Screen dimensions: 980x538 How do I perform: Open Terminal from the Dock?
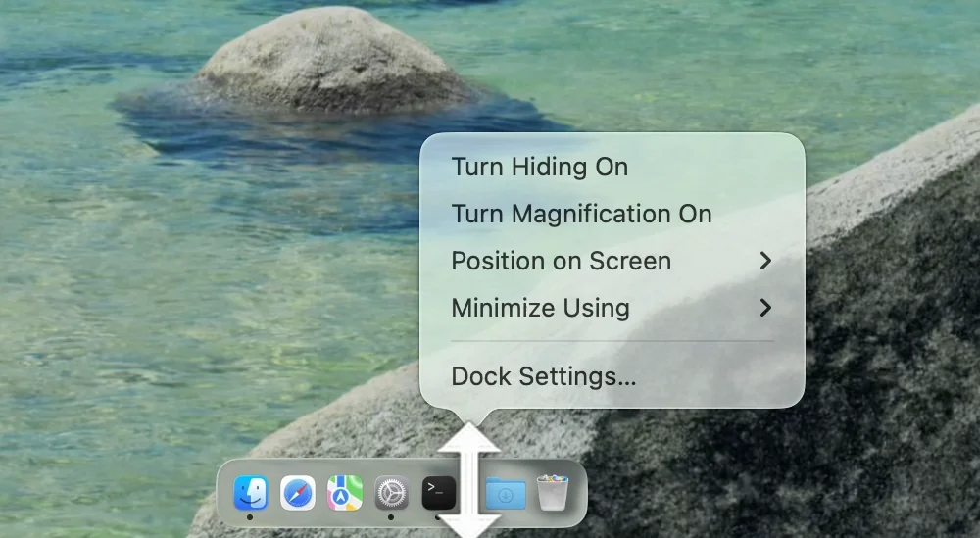pyautogui.click(x=439, y=493)
